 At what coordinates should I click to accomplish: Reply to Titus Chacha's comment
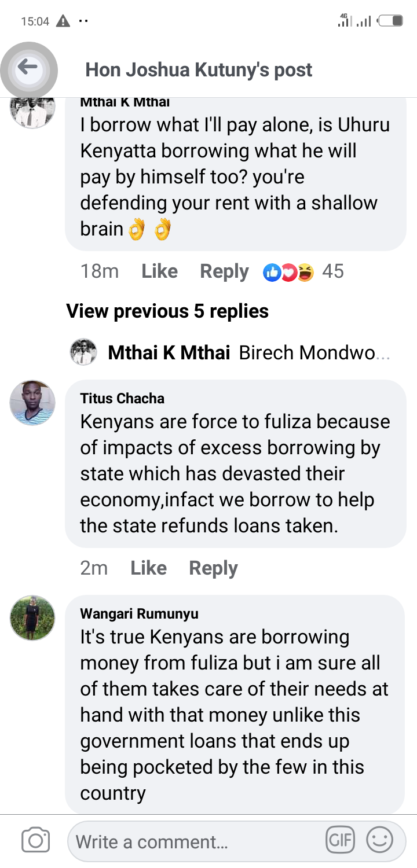click(213, 568)
